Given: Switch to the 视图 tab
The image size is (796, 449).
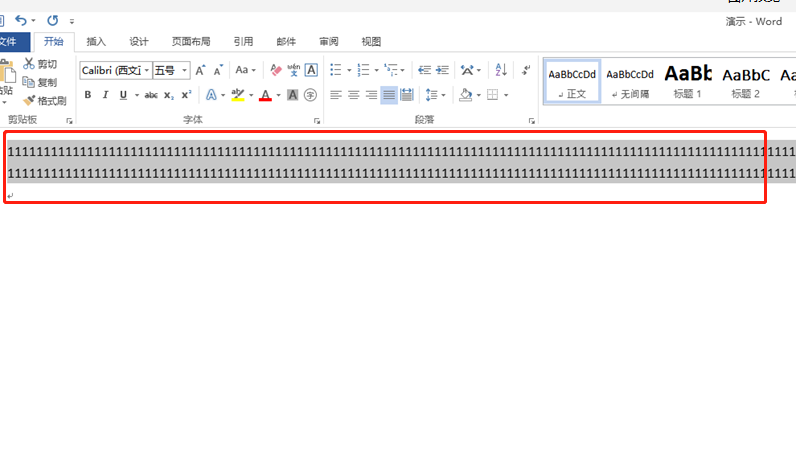Looking at the screenshot, I should tap(371, 42).
